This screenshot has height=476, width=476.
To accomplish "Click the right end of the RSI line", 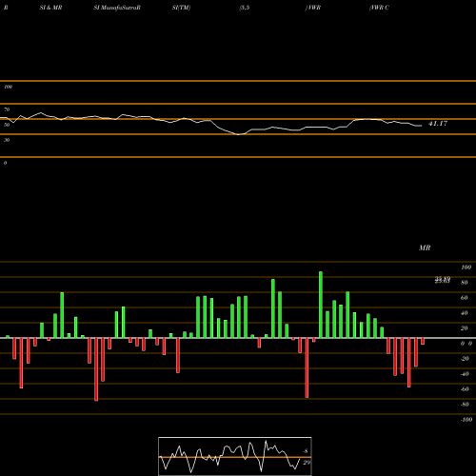I will point(422,126).
